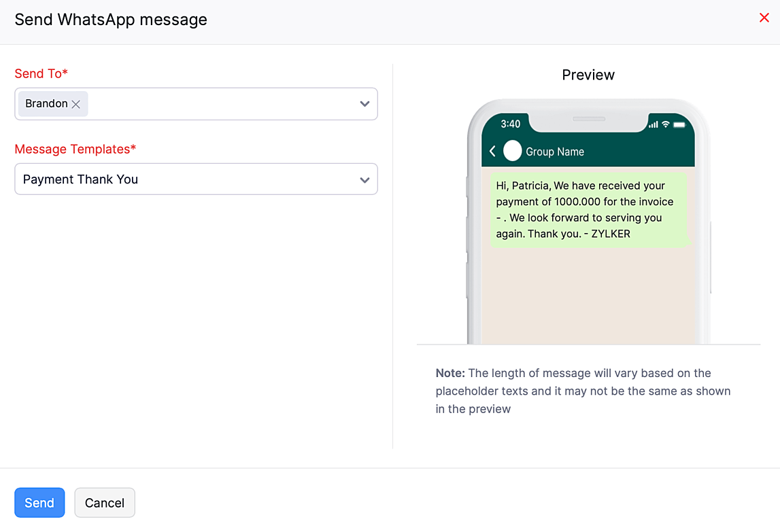Click the battery icon in preview status bar

coord(679,124)
